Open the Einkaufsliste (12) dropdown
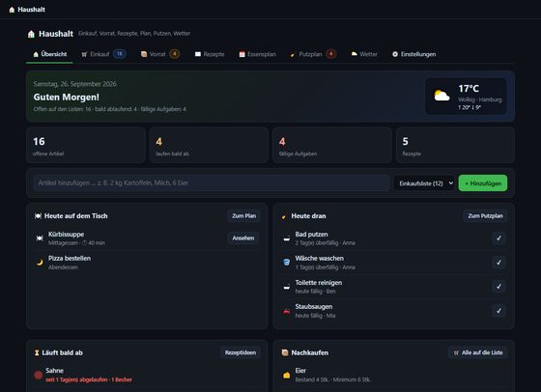The width and height of the screenshot is (541, 392). [424, 183]
